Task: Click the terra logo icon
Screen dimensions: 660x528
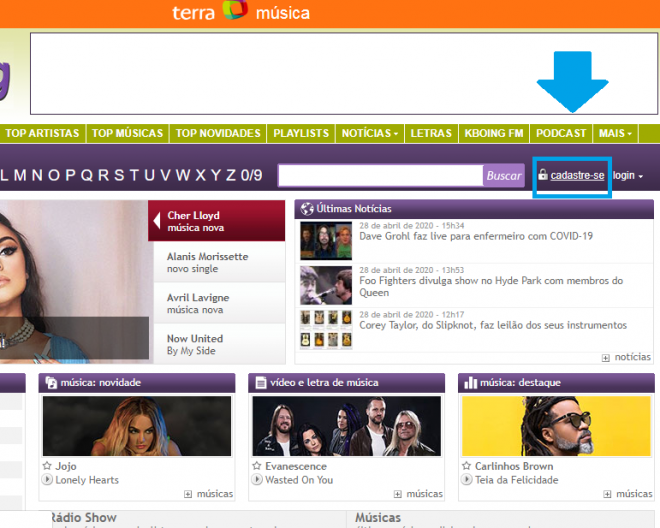Action: tap(235, 9)
